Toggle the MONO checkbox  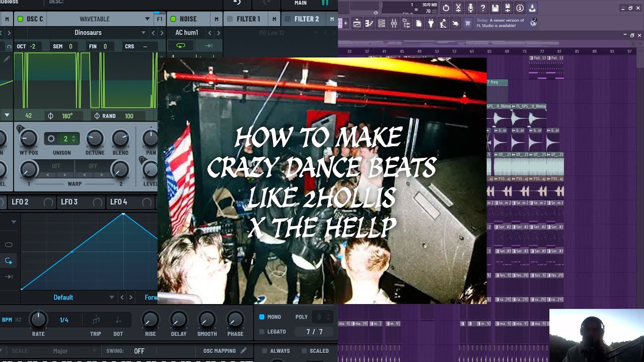[x=262, y=317]
